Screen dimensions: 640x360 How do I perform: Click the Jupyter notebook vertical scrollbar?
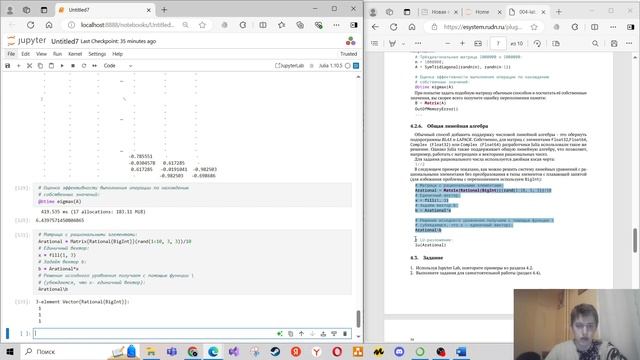[358, 319]
